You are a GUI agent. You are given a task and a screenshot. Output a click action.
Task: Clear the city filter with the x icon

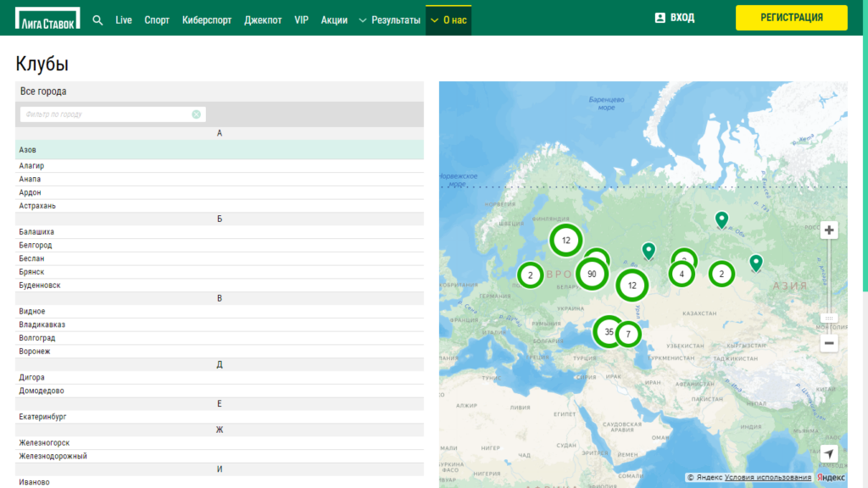197,114
